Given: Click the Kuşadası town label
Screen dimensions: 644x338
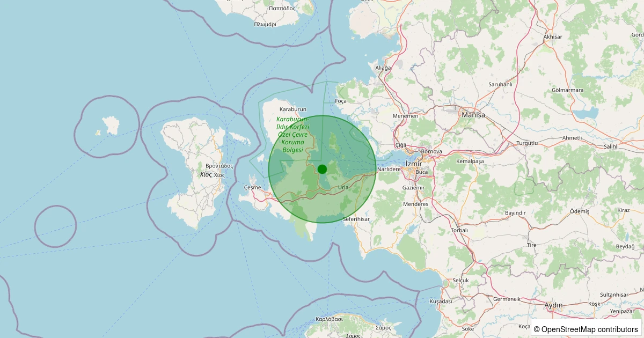Looking at the screenshot, I should click(441, 302).
